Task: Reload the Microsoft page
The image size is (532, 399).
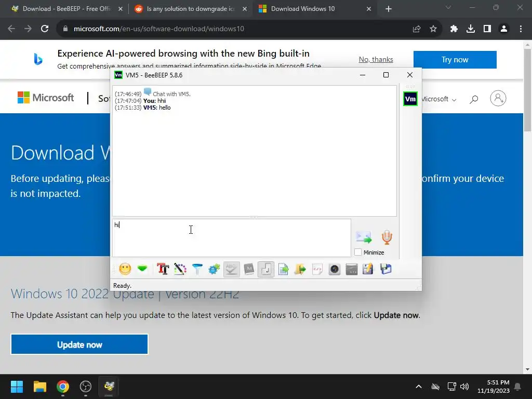Action: point(45,29)
